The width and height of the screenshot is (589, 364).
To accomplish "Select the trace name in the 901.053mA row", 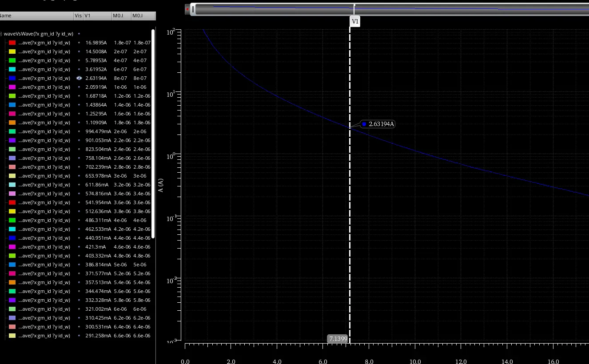I will (x=44, y=140).
